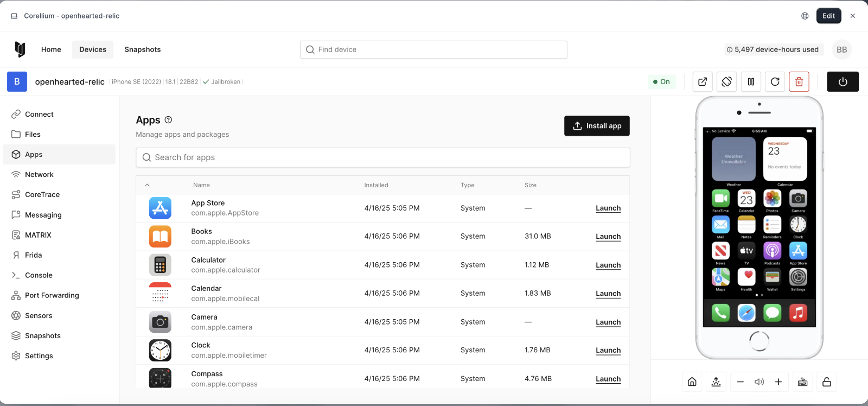Sort apps by the Installed column

click(376, 185)
